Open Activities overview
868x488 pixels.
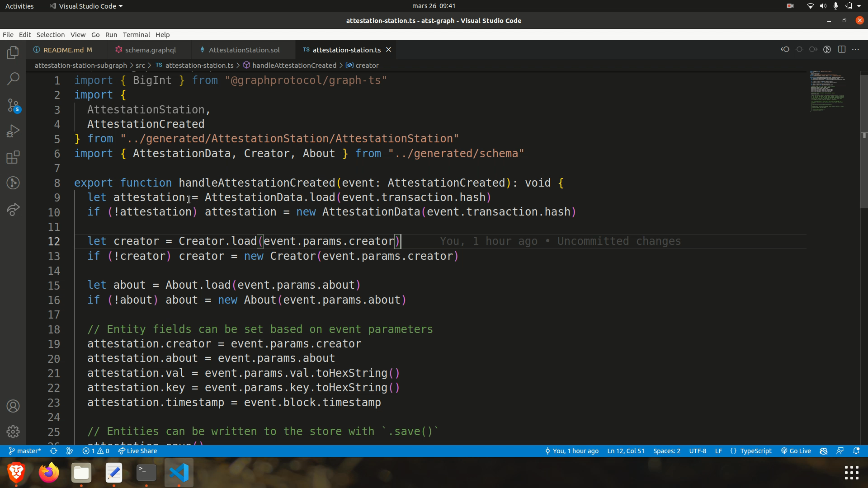pos(19,6)
